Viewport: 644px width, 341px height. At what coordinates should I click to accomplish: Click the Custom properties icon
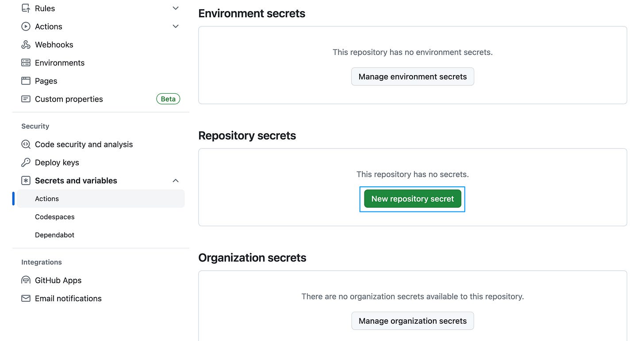pyautogui.click(x=26, y=99)
